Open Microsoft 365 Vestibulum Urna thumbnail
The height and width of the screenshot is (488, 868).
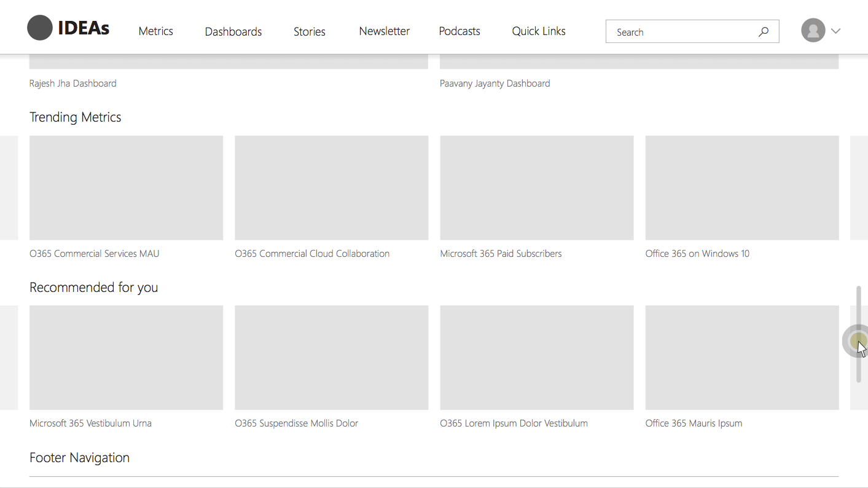tap(126, 358)
